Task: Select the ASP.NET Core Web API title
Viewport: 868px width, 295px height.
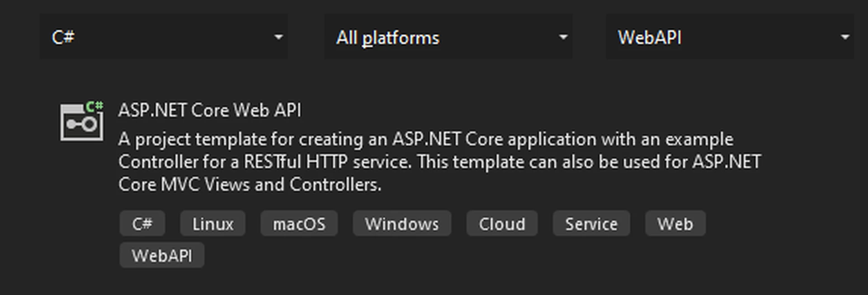Action: [210, 110]
